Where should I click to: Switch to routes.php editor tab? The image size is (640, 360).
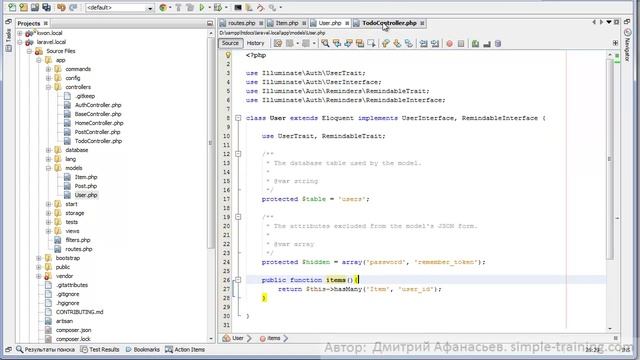click(x=241, y=23)
